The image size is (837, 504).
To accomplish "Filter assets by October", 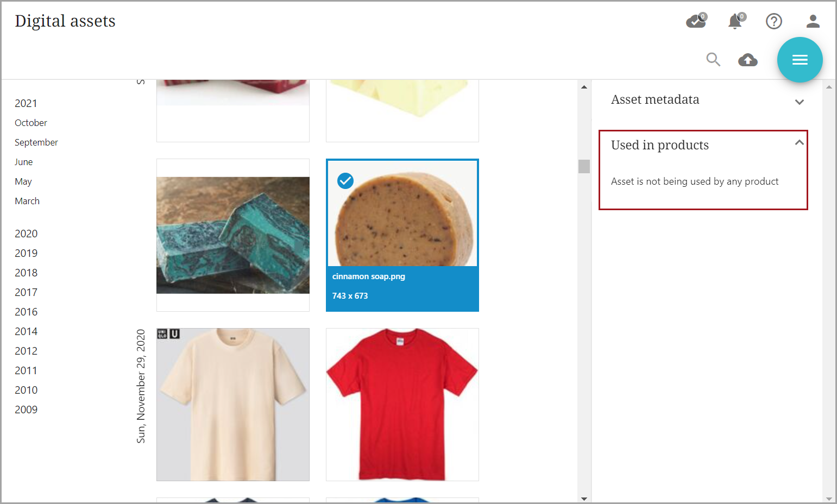I will (x=31, y=123).
